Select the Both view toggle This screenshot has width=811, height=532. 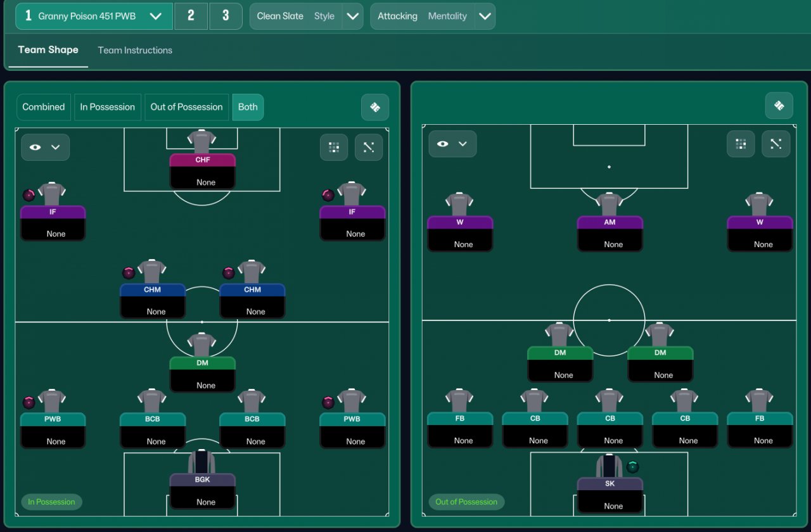248,107
